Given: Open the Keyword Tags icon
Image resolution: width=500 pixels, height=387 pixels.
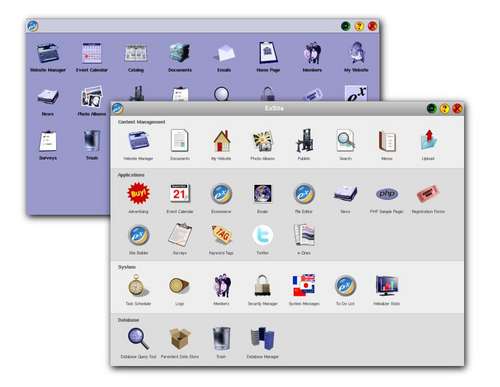Looking at the screenshot, I should 221,235.
